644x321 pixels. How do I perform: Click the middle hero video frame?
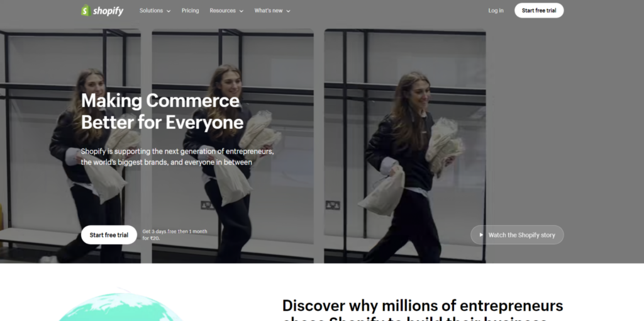tap(233, 146)
